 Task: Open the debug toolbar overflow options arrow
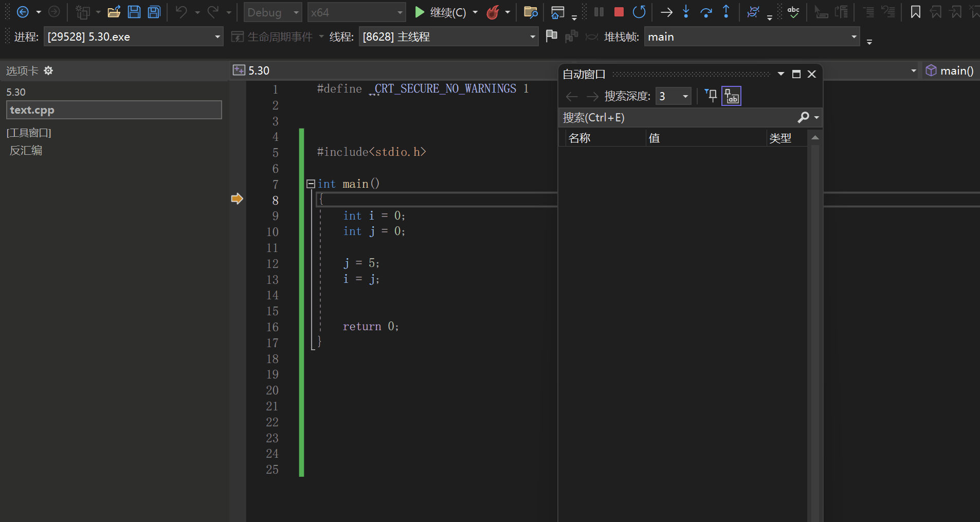click(x=770, y=17)
